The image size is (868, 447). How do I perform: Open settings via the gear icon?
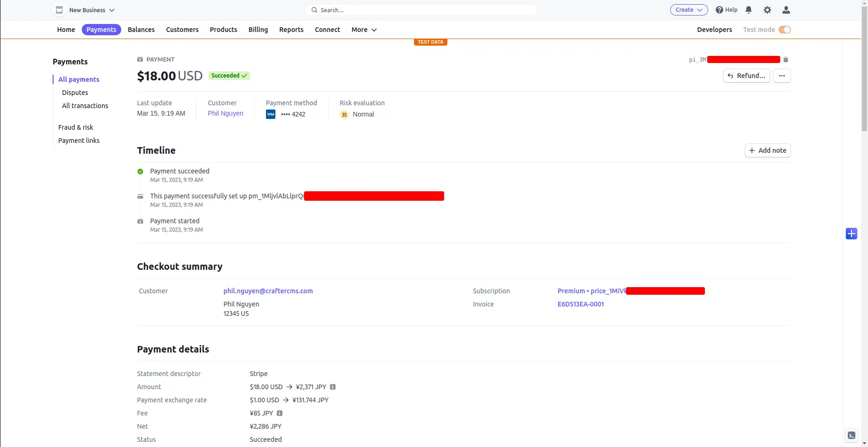(767, 10)
